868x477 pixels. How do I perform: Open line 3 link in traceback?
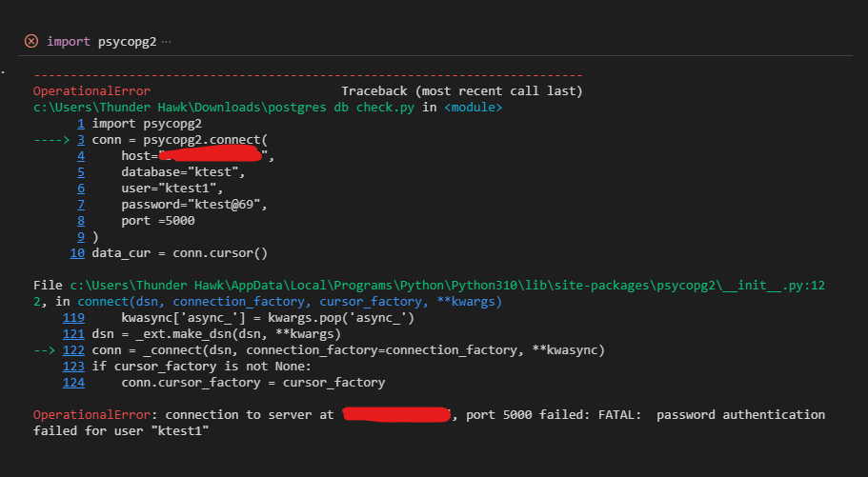coord(81,139)
